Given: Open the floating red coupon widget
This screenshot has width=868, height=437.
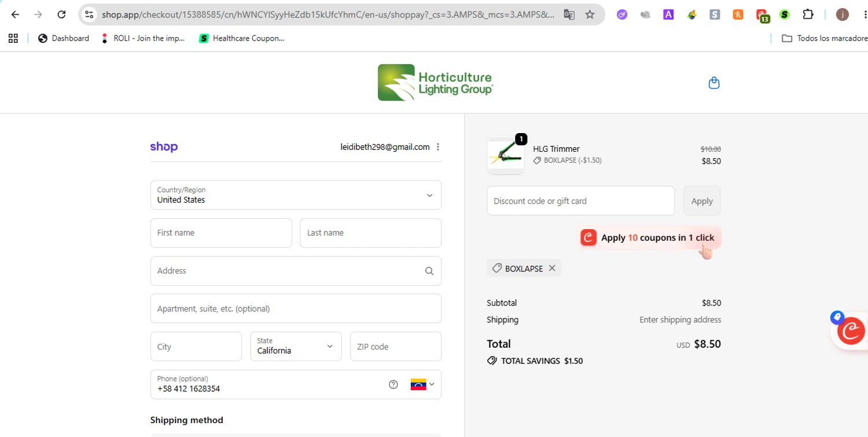Looking at the screenshot, I should tap(850, 332).
